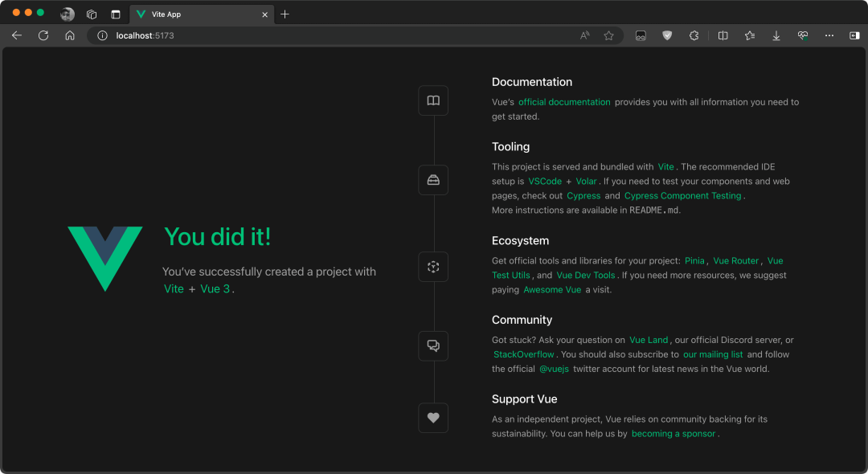The image size is (868, 474).
Task: Open the settings and more ellipsis menu
Action: (x=829, y=35)
